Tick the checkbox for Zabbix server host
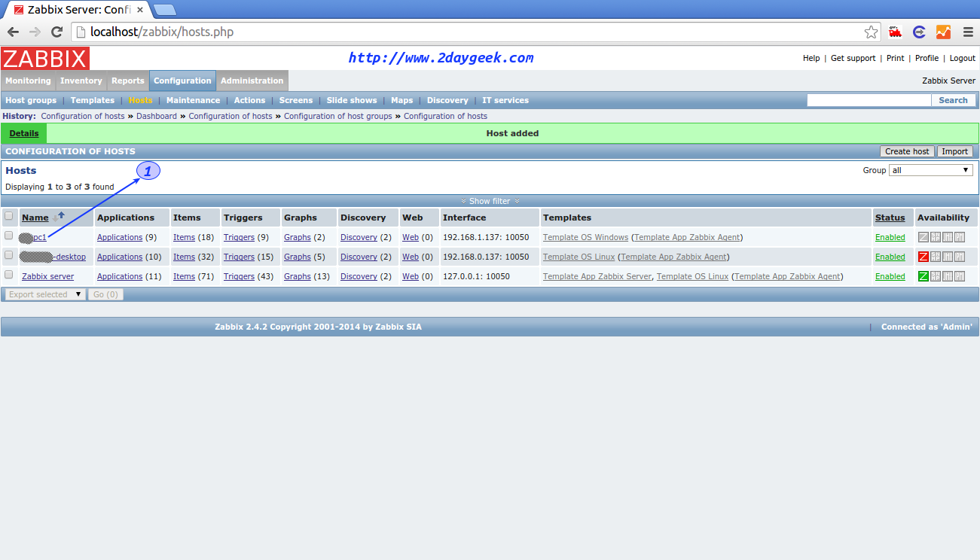This screenshot has height=560, width=980. [9, 275]
